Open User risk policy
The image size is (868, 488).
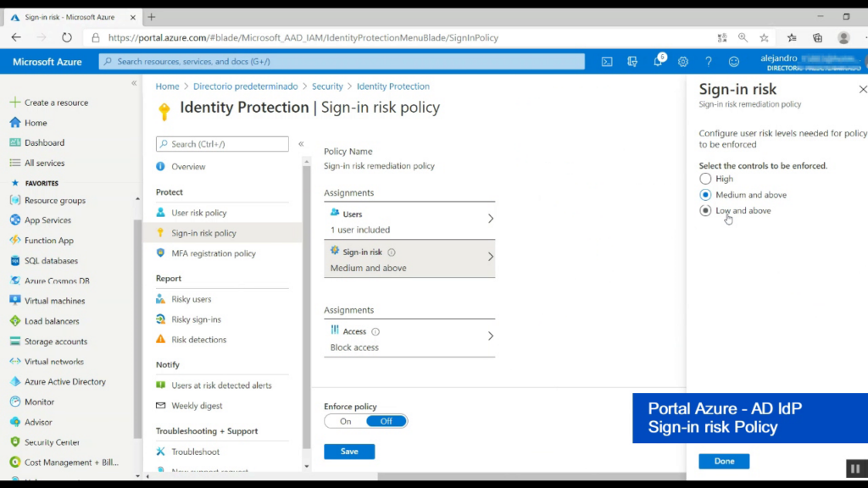coord(198,213)
